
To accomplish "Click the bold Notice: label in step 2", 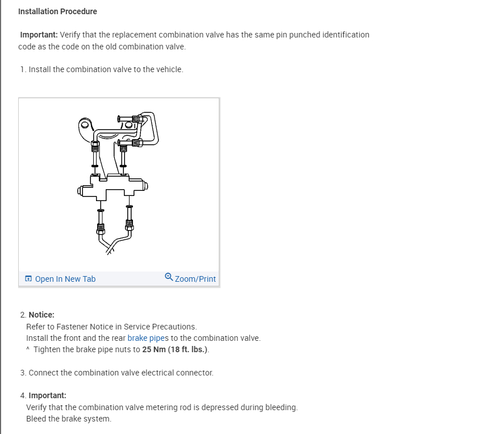I will pos(41,315).
